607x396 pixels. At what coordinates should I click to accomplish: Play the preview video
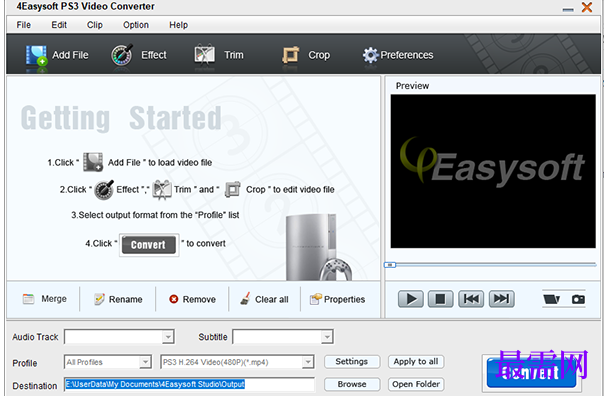(410, 299)
